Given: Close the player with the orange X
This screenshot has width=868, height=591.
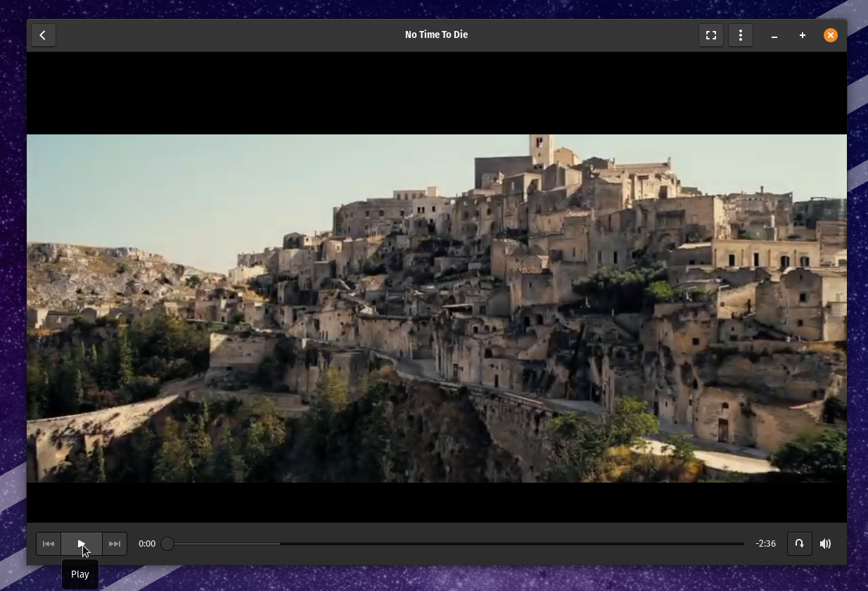Looking at the screenshot, I should coord(831,35).
